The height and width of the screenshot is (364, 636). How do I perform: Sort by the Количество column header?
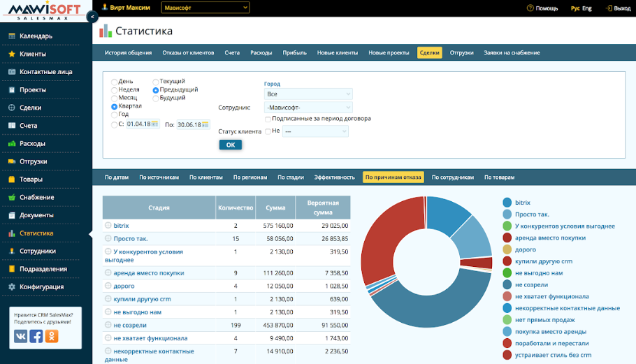pyautogui.click(x=236, y=208)
